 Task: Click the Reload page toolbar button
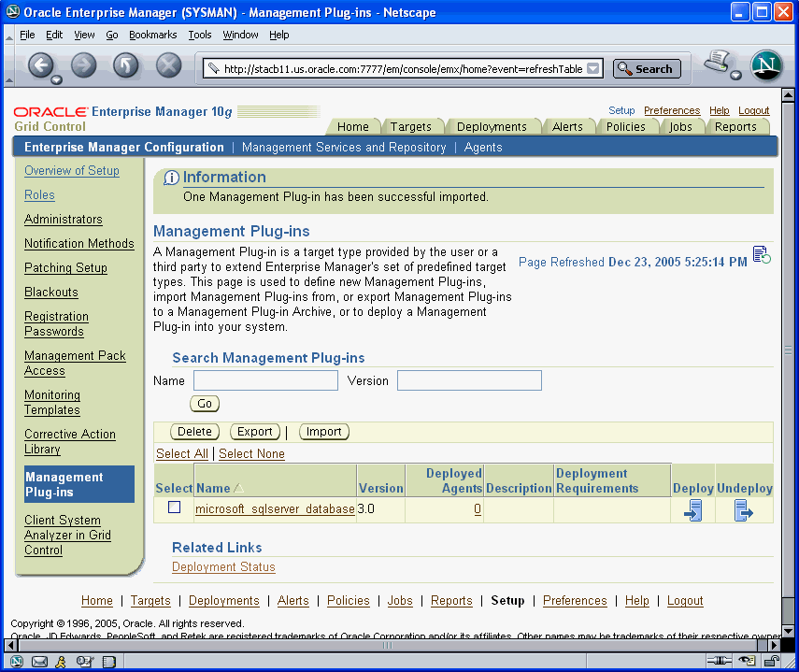tap(126, 65)
